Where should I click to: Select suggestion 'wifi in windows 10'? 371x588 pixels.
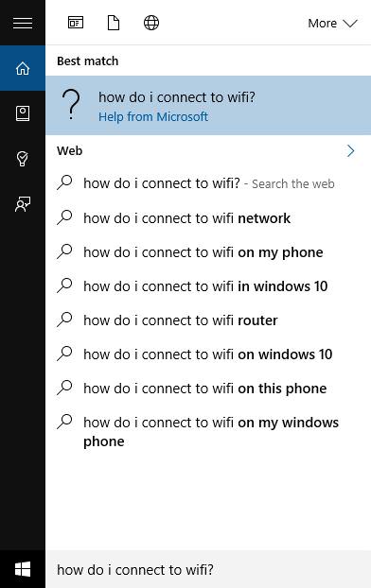click(208, 286)
